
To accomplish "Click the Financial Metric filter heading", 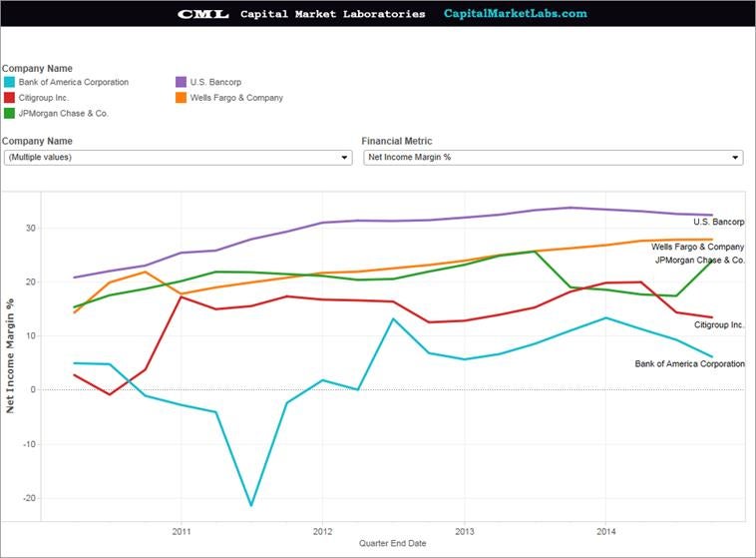I will click(x=397, y=141).
